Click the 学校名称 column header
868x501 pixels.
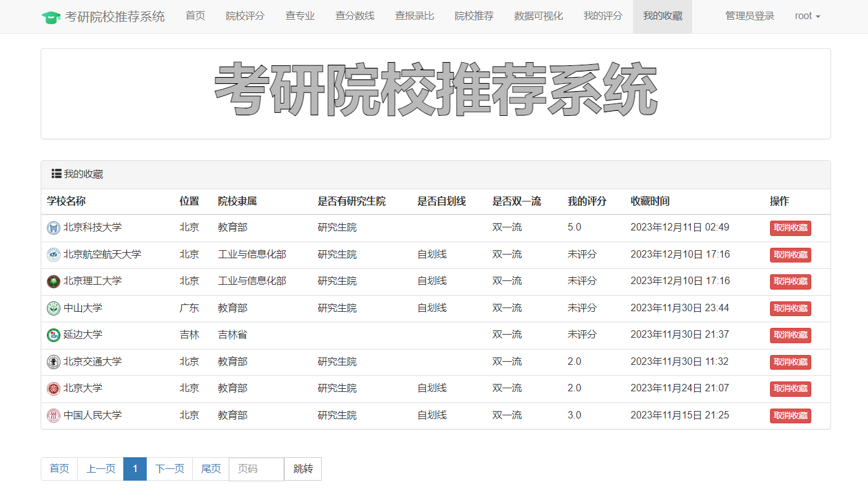[66, 202]
